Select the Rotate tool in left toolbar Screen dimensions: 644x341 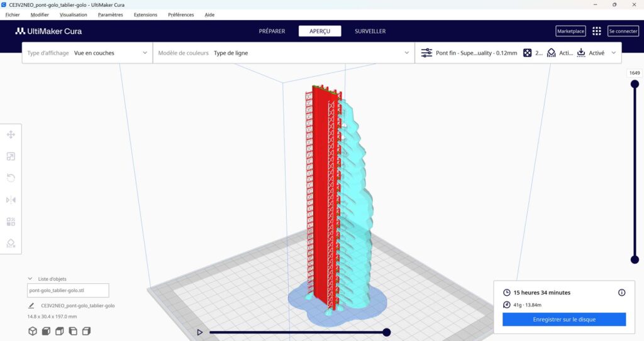(11, 178)
